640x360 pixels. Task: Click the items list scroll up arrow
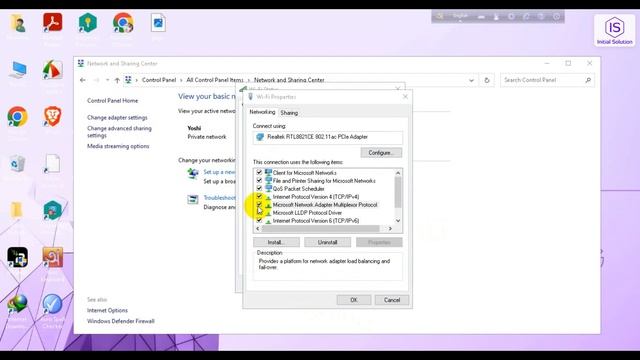[x=398, y=173]
